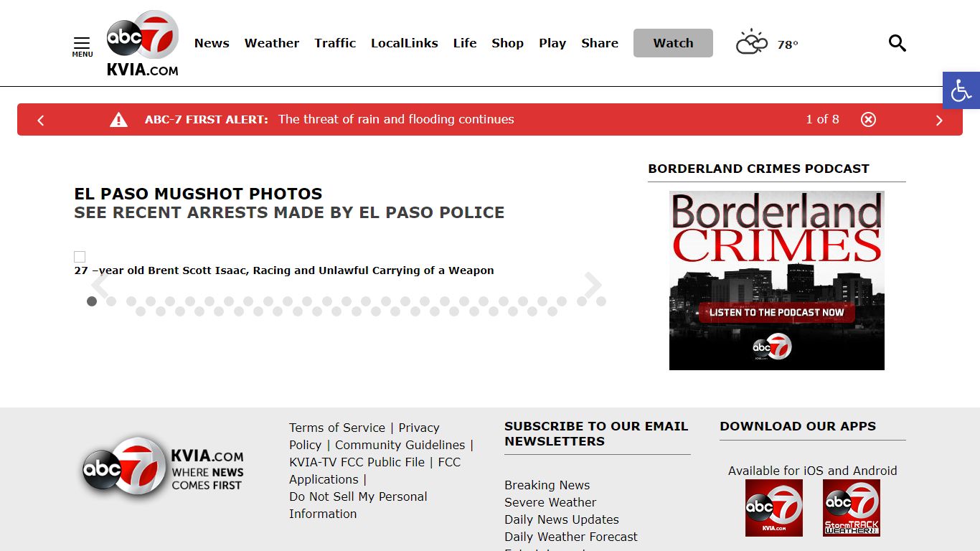The height and width of the screenshot is (551, 980).
Task: Select the last slideshow dot in the top row
Action: click(x=601, y=301)
